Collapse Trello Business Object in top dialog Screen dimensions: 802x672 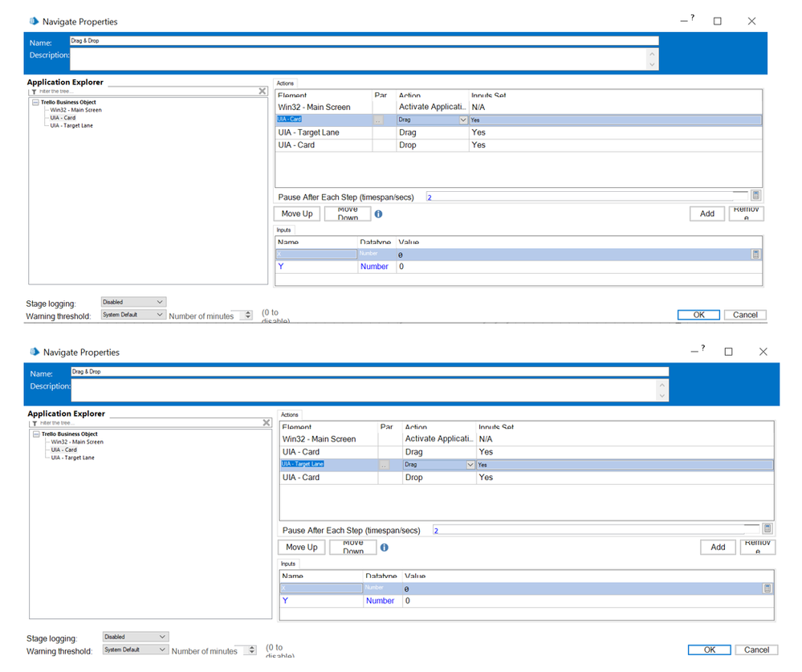pos(36,103)
